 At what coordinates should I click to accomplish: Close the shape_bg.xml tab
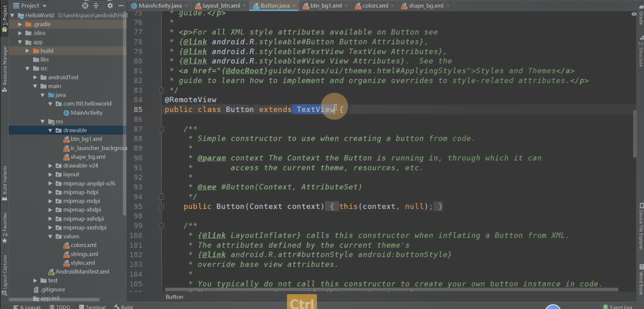(x=448, y=6)
